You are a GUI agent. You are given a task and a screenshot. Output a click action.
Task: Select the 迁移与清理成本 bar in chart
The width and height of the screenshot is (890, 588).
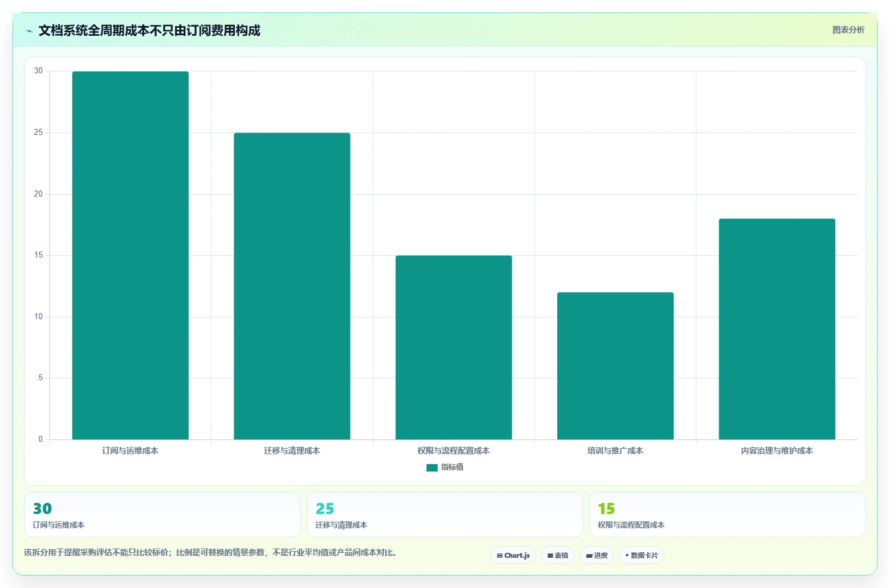coord(292,286)
